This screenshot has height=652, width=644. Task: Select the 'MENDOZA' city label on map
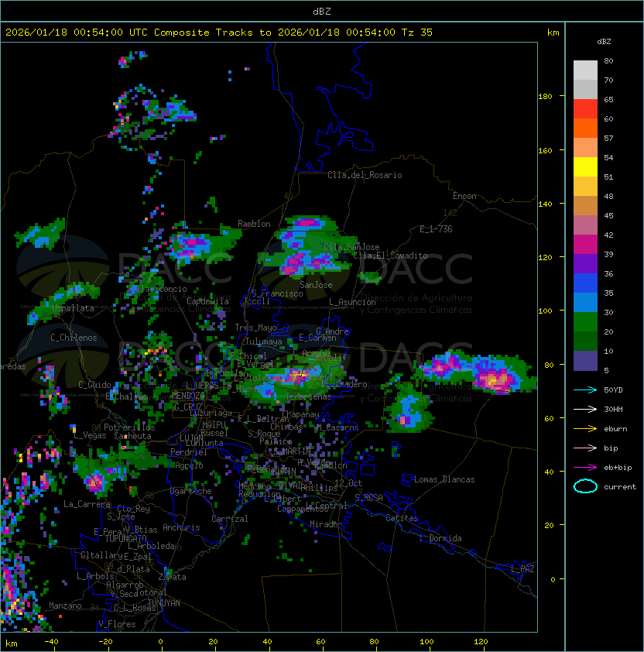point(188,396)
